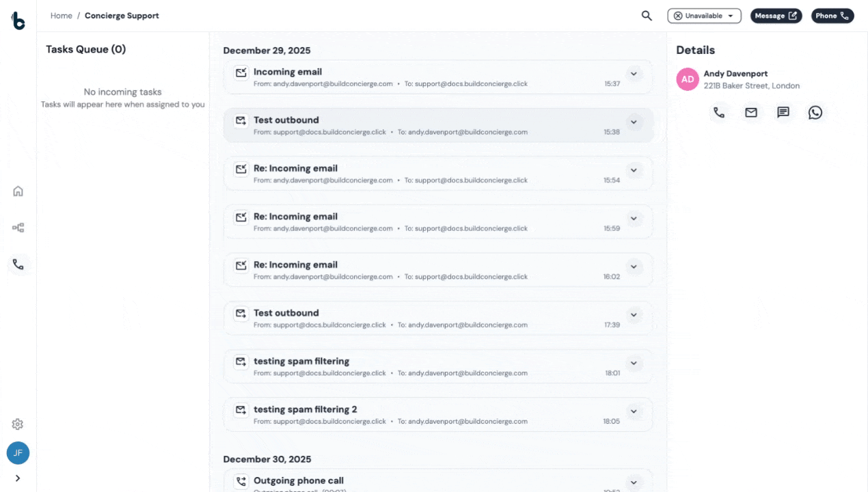Select the phone call icon under Andy Davenport

pyautogui.click(x=719, y=112)
